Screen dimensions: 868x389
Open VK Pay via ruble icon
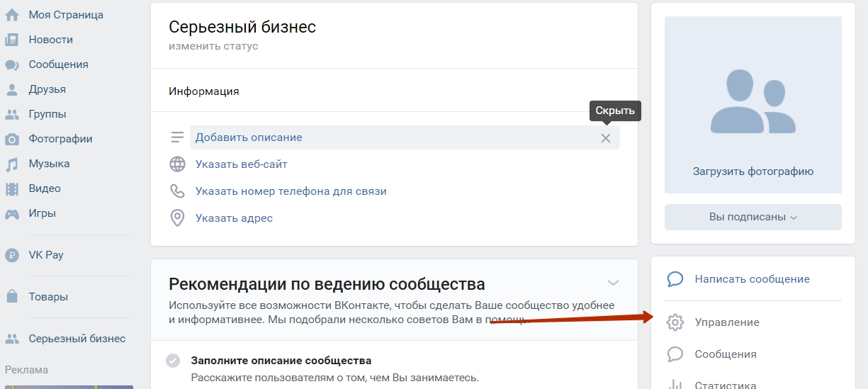(12, 255)
